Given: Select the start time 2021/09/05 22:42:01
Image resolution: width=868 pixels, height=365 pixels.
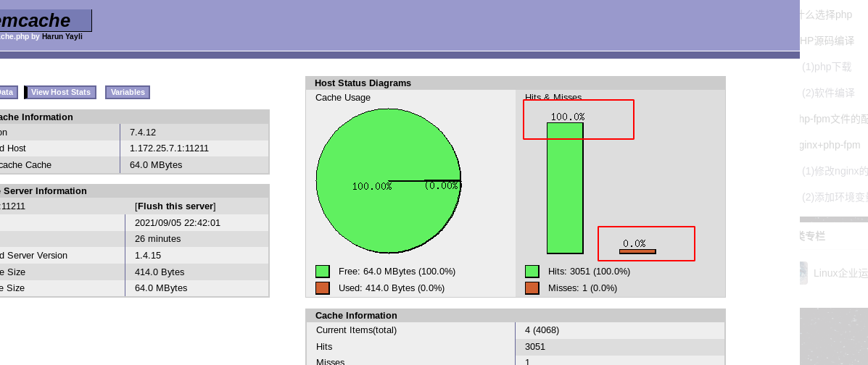Looking at the screenshot, I should click(178, 223).
